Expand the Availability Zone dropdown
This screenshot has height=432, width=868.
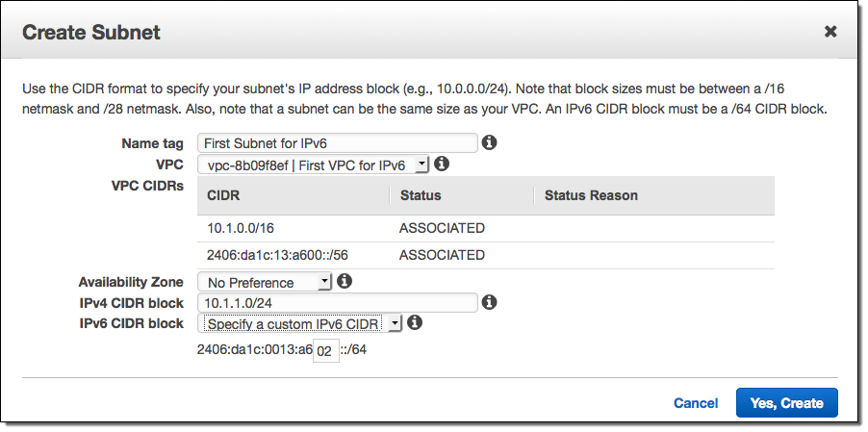[x=265, y=283]
